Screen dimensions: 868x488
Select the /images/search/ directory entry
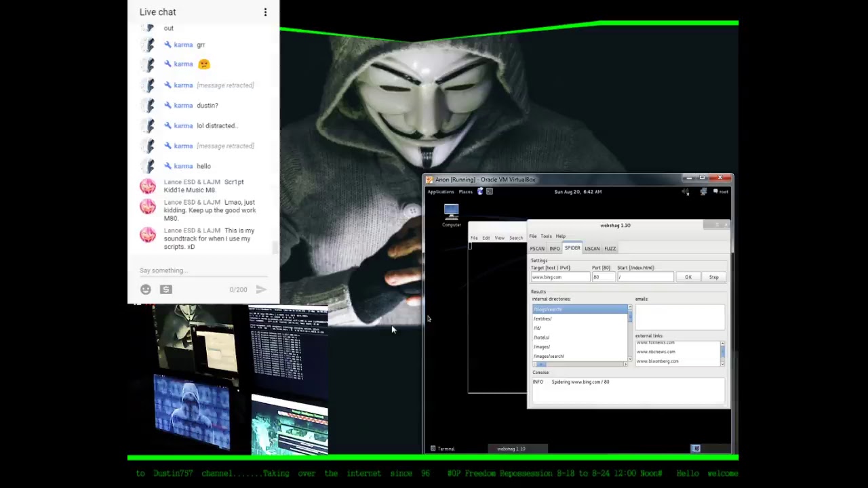580,357
